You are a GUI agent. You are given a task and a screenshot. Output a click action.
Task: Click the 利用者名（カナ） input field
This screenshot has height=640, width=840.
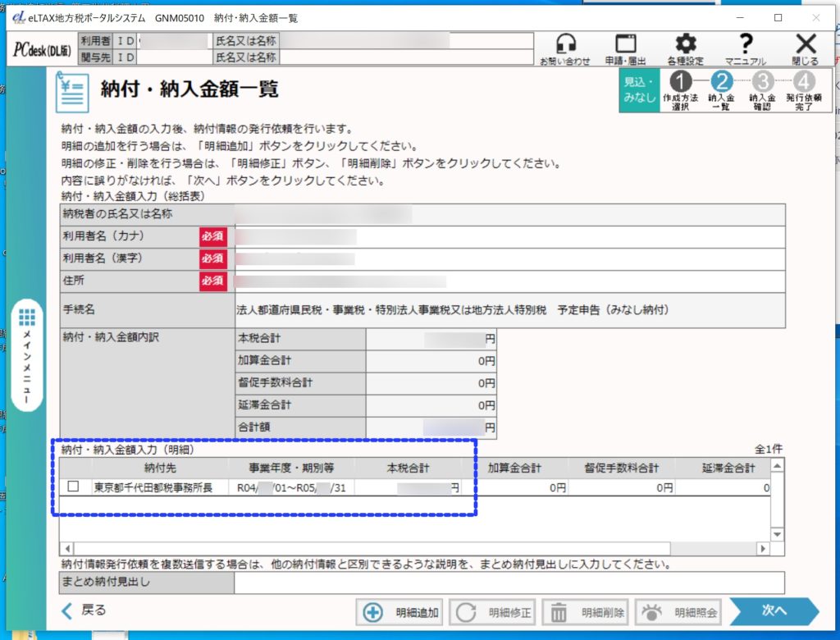(x=509, y=236)
